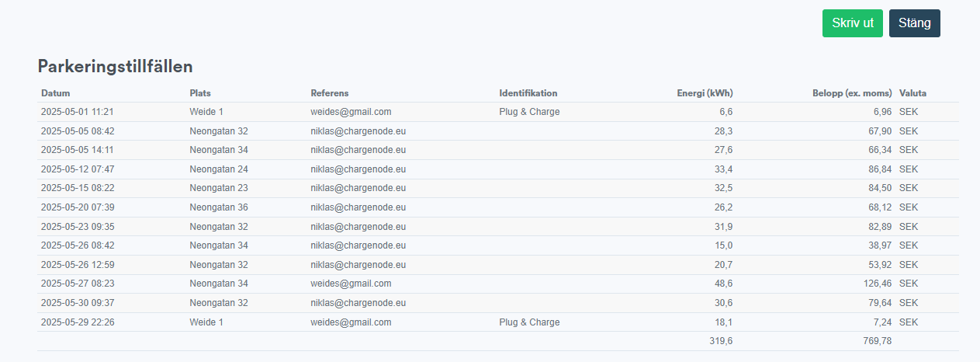Click the Energi (kWh) column header
Viewport: 980px width, 362px height.
tap(705, 93)
